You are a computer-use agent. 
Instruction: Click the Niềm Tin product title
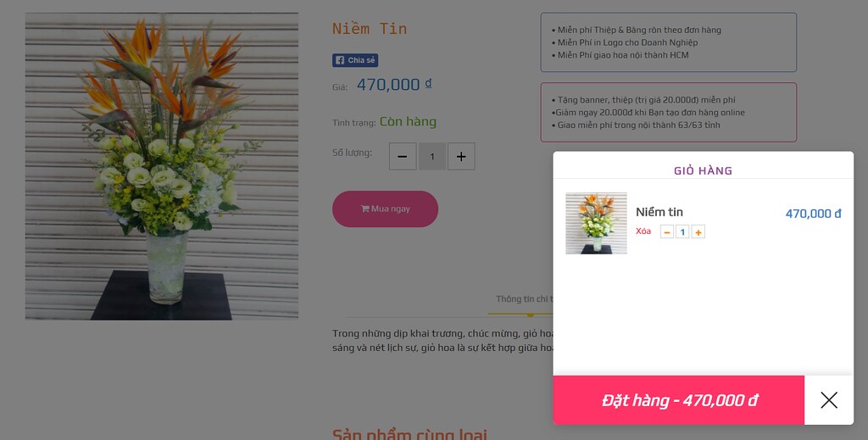tap(370, 28)
